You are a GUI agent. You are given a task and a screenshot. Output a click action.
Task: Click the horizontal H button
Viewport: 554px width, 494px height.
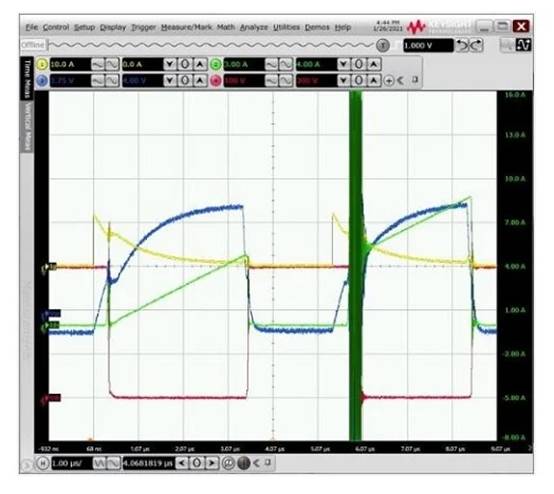point(42,463)
